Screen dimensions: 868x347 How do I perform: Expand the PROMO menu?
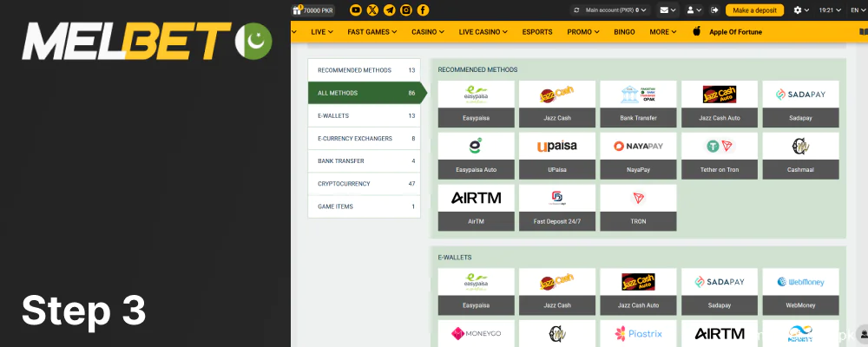[583, 32]
